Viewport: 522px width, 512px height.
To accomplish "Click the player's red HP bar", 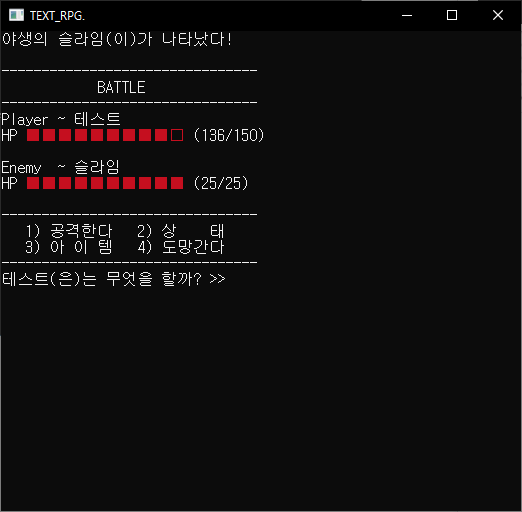I will (105, 135).
